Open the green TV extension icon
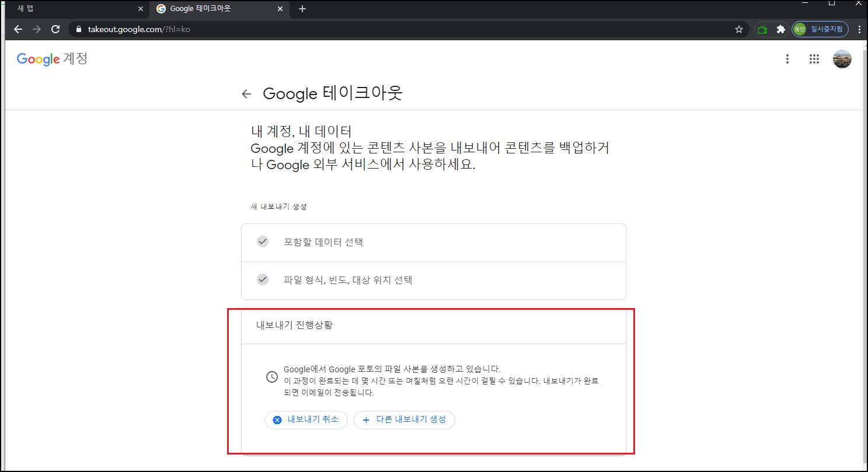This screenshot has width=868, height=472. tap(762, 29)
